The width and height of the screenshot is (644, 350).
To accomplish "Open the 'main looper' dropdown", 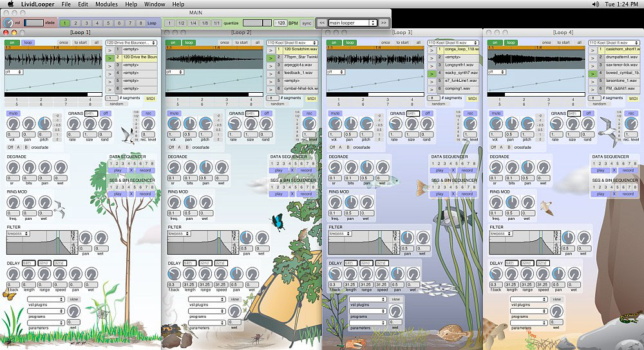I will 352,23.
